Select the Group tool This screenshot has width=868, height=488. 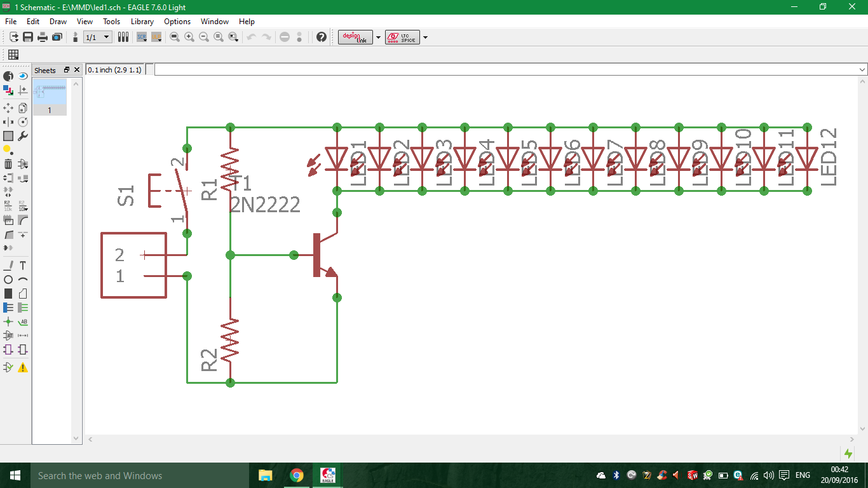pos(8,136)
